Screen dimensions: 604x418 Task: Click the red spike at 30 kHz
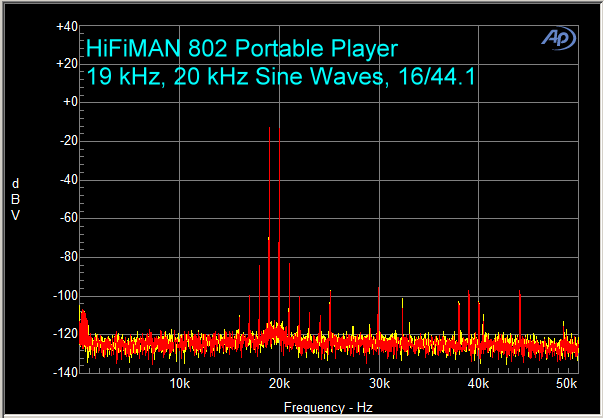pyautogui.click(x=379, y=312)
